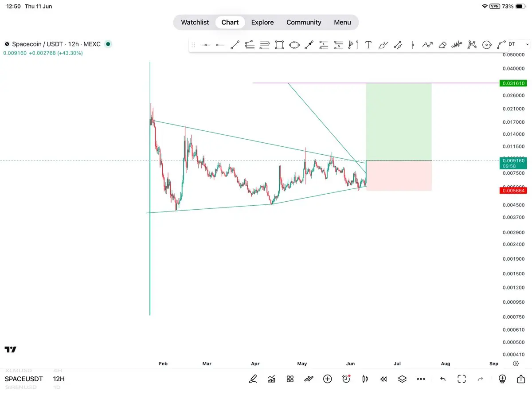The height and width of the screenshot is (399, 532).
Task: Select the XABCD pattern tool
Action: [x=472, y=45]
